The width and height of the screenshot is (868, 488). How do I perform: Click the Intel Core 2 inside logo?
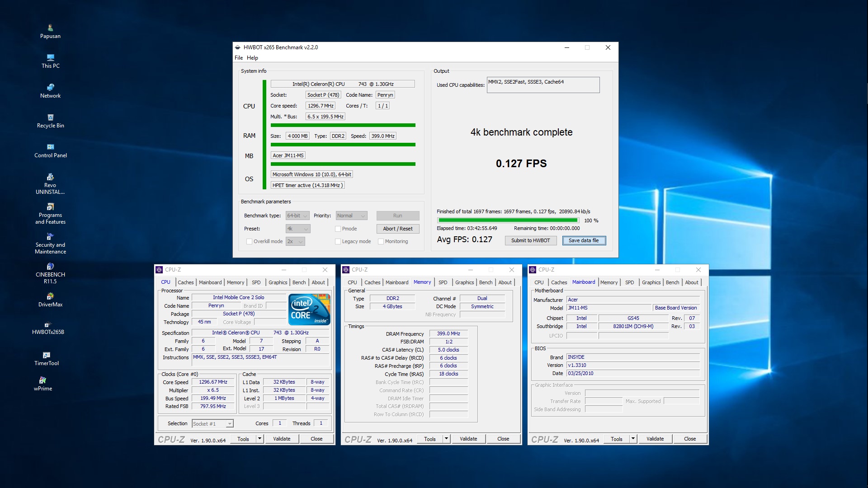click(309, 310)
